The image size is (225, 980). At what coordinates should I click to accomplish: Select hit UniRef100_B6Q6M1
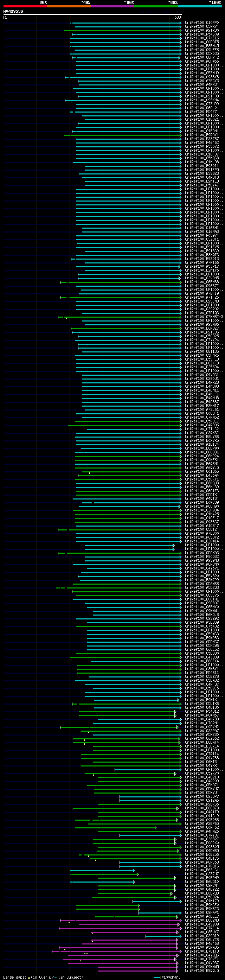coord(202,464)
